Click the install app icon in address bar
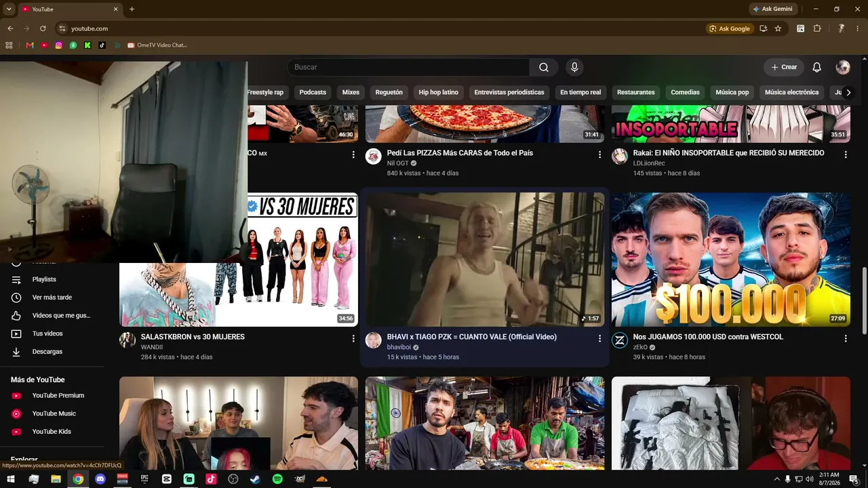Viewport: 868px width, 488px height. pyautogui.click(x=764, y=28)
